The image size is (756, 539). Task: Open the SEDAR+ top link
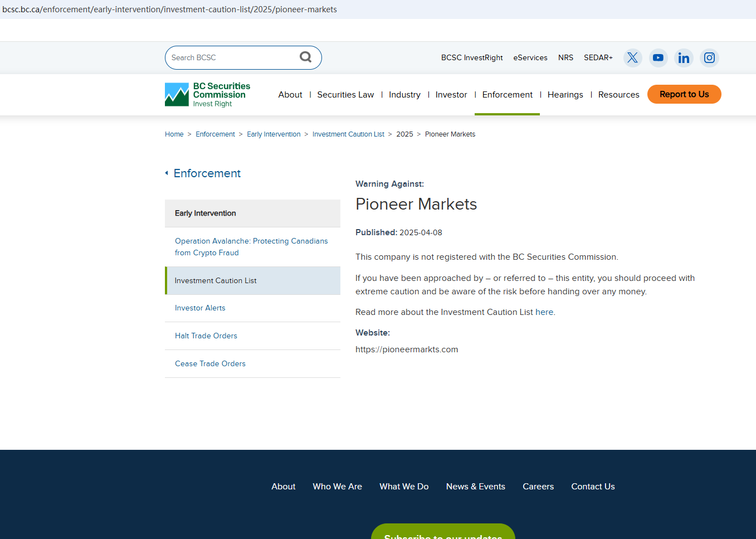tap(598, 57)
